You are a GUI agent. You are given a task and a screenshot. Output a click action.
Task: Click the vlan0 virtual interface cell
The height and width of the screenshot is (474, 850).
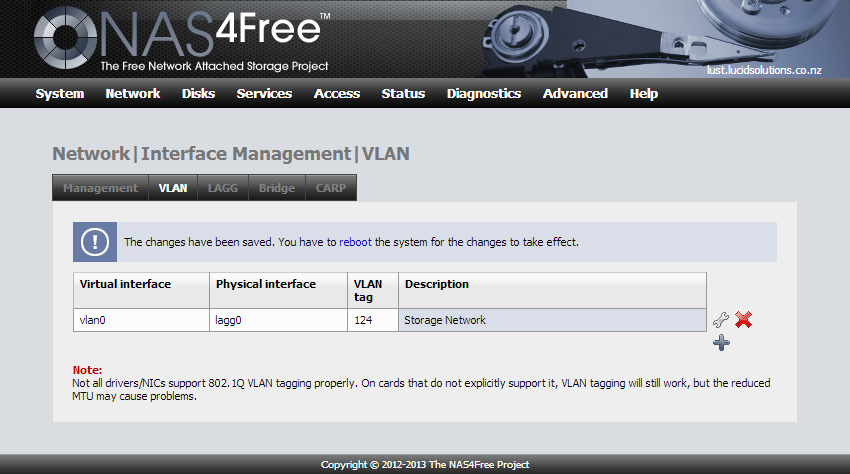pos(141,320)
